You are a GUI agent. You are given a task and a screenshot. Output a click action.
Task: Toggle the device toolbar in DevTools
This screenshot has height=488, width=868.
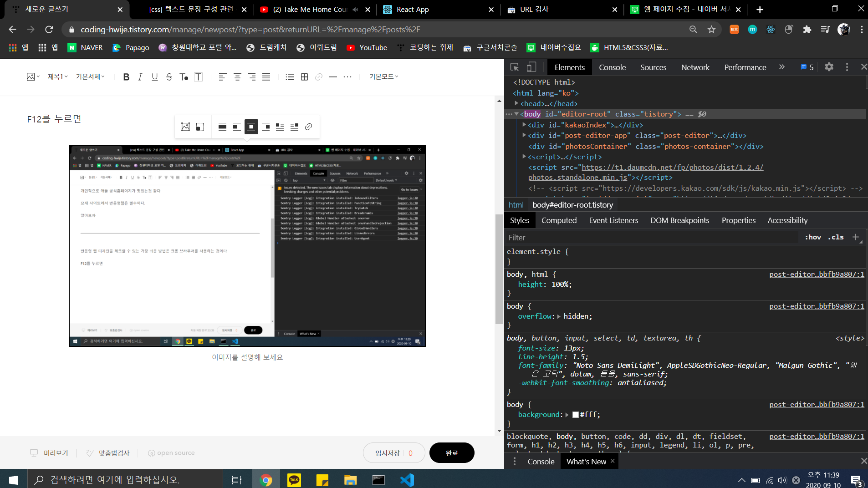tap(531, 67)
